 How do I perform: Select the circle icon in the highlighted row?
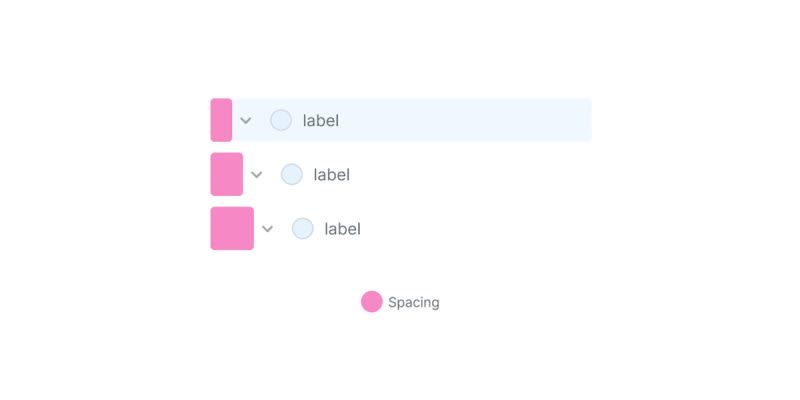click(281, 120)
